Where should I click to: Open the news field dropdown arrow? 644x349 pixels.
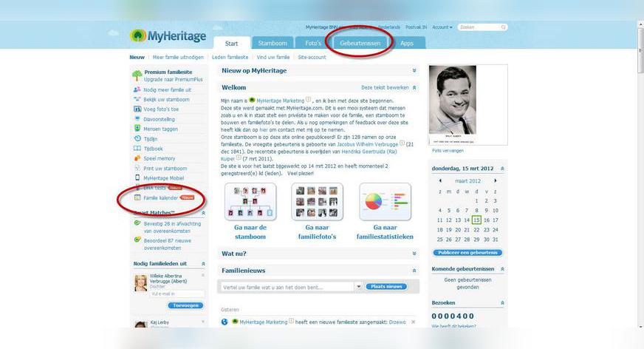click(x=358, y=287)
